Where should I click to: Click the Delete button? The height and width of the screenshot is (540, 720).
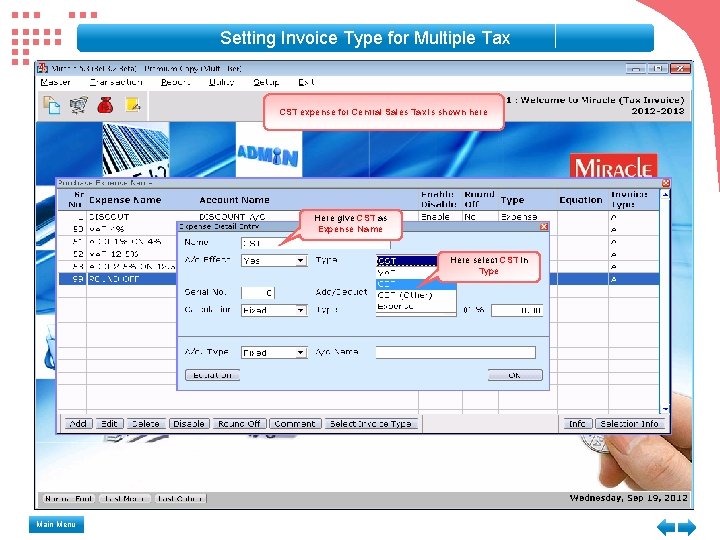click(146, 423)
